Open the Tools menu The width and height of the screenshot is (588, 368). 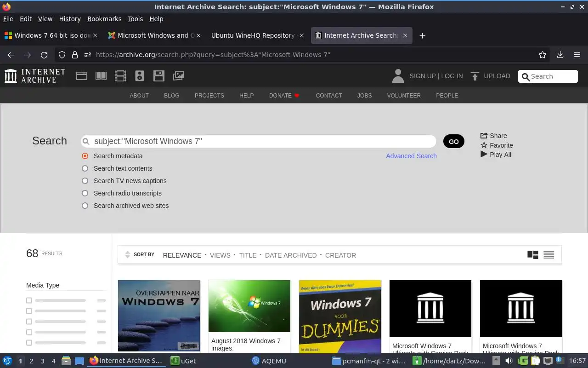click(x=136, y=19)
